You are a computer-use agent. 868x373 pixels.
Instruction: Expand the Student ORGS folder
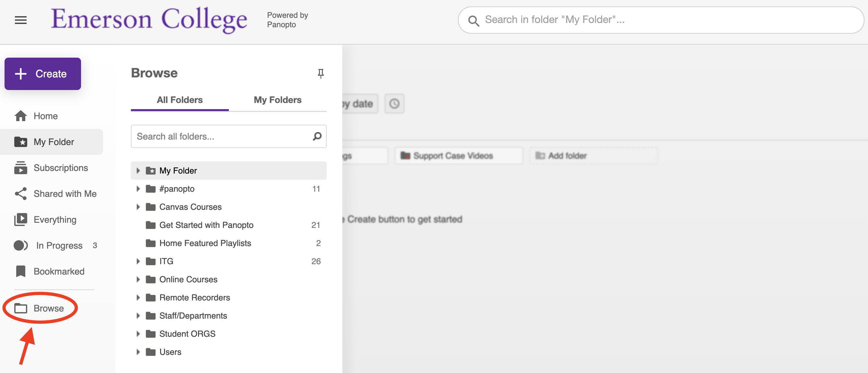138,334
